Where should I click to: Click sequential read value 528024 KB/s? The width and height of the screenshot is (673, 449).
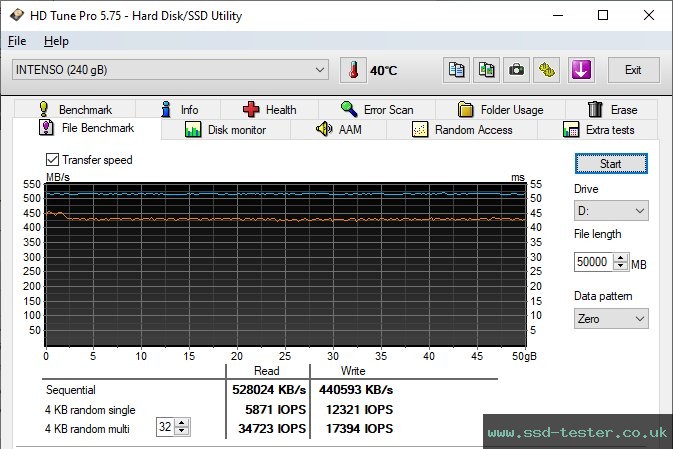click(x=269, y=390)
